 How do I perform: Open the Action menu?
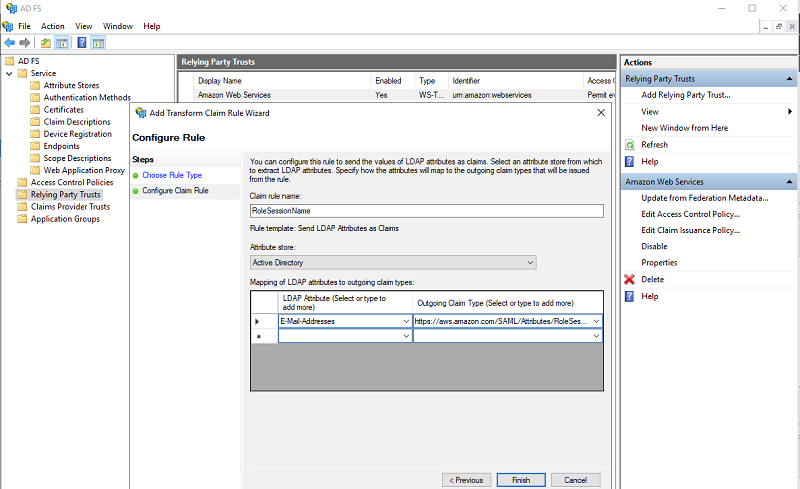tap(53, 26)
